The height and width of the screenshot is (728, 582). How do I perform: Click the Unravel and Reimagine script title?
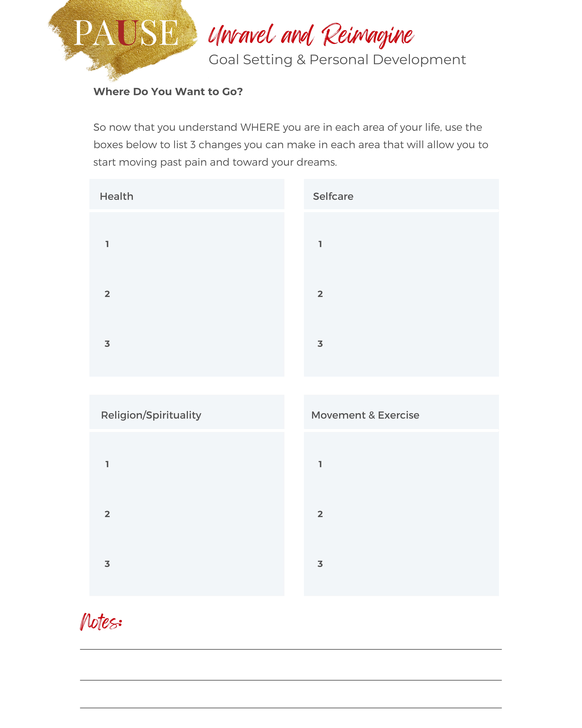click(x=311, y=35)
